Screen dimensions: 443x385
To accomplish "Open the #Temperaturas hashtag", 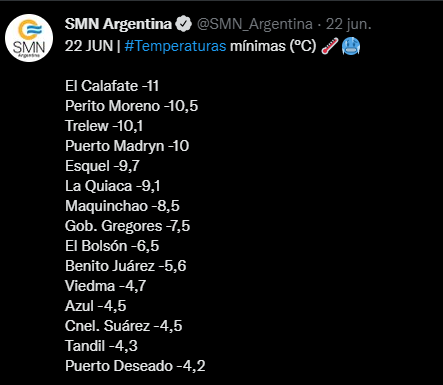I will click(x=175, y=46).
